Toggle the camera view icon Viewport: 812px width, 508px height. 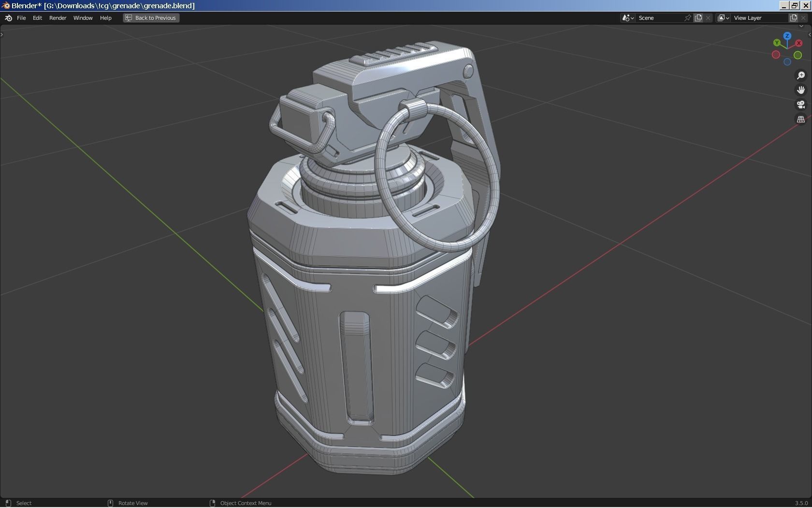[801, 105]
